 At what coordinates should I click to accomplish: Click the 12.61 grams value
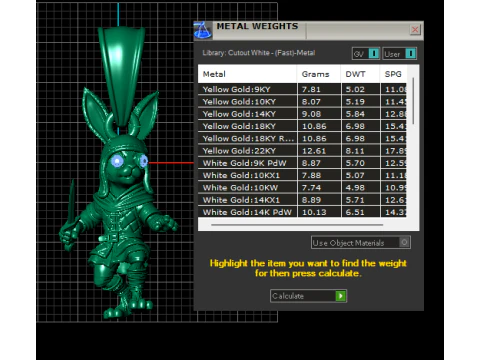click(x=314, y=151)
